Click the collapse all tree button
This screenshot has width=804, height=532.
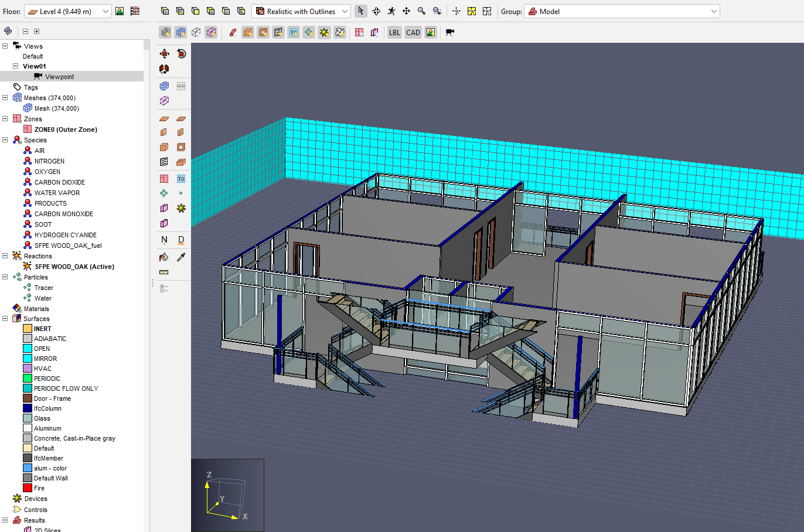click(x=25, y=31)
